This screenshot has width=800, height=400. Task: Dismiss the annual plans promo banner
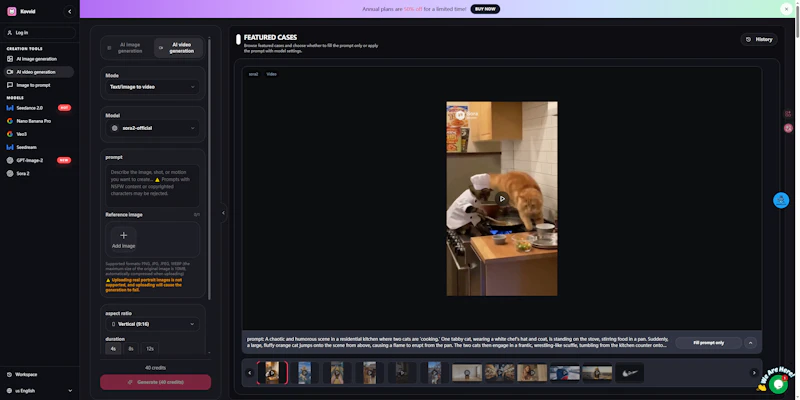pyautogui.click(x=786, y=9)
